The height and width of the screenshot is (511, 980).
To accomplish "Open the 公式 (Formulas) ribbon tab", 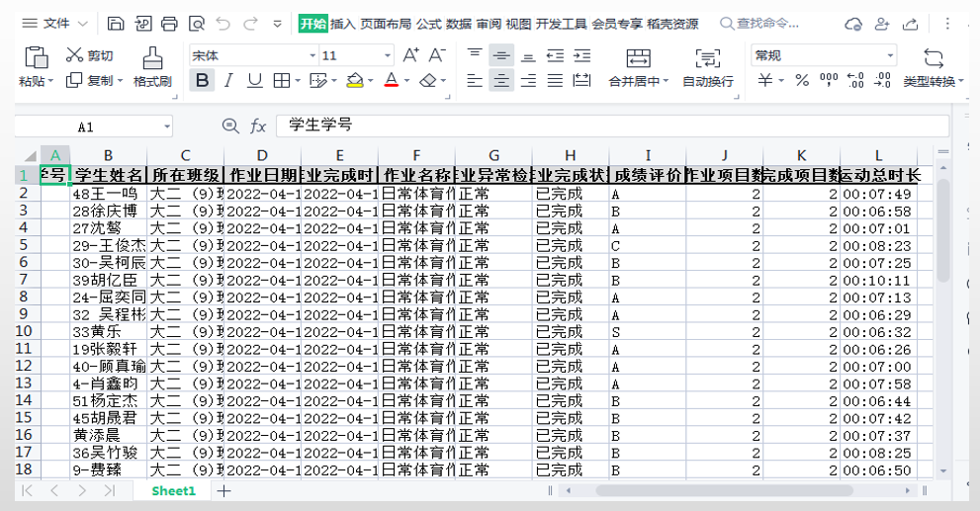I will (428, 24).
